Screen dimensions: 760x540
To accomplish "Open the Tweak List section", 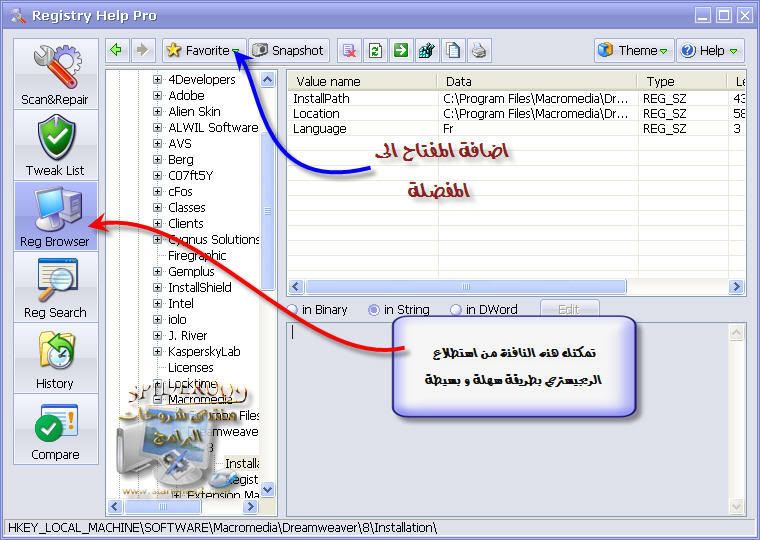I will [55, 145].
